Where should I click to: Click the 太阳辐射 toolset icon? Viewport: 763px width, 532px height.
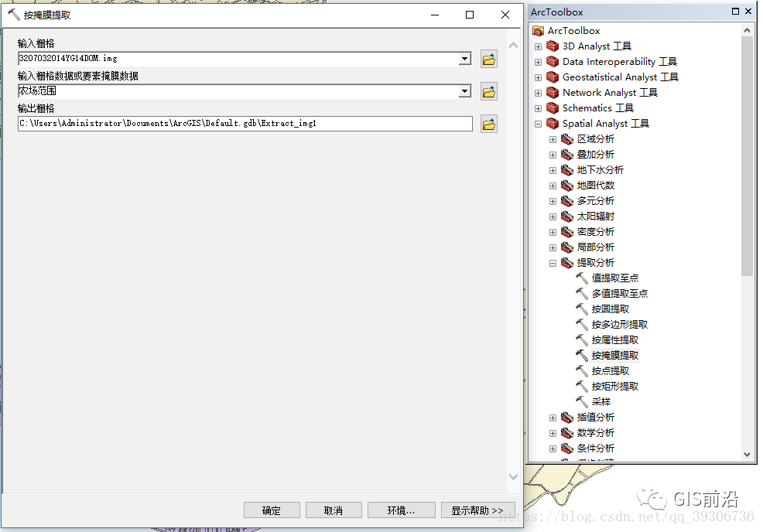[x=567, y=217]
